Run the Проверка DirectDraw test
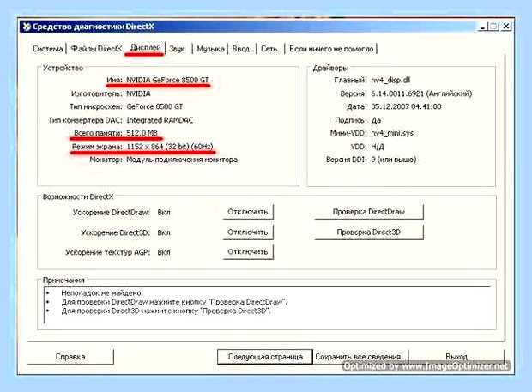 click(369, 212)
